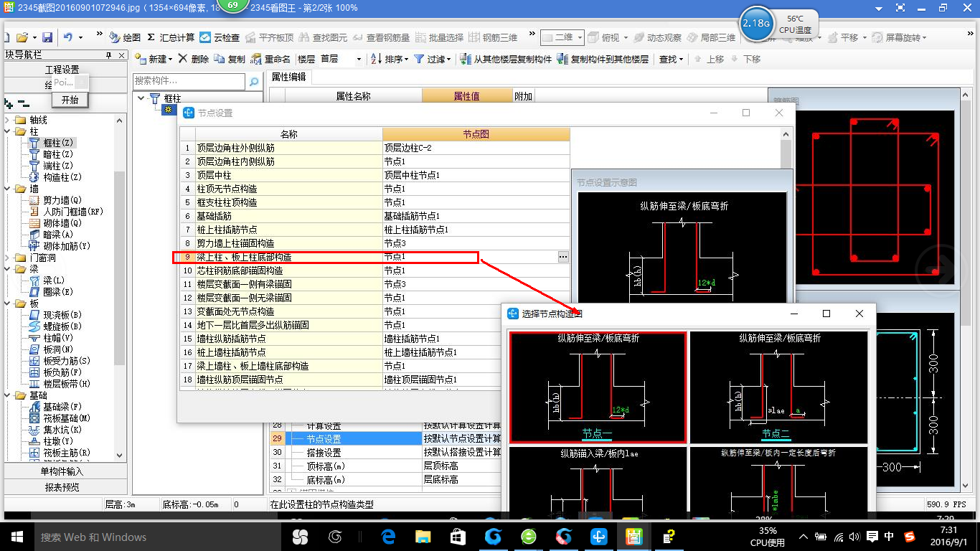
Task: Click the save disk icon
Action: tap(47, 37)
